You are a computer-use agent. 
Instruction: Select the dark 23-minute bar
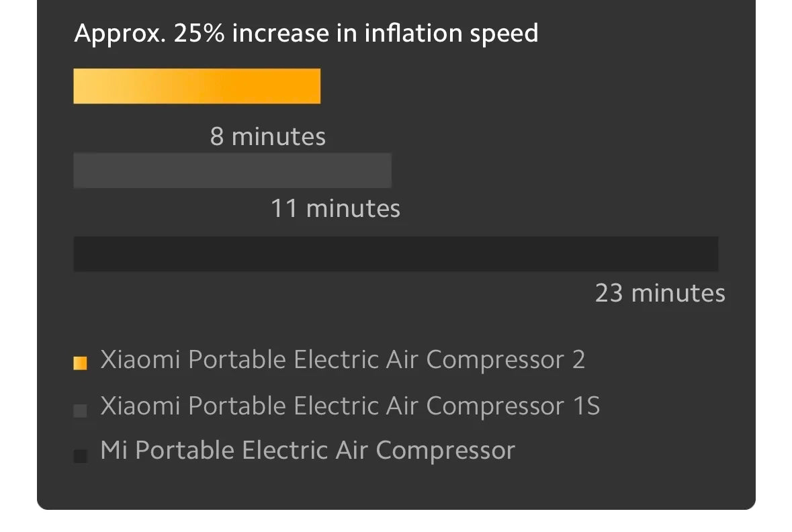click(396, 254)
